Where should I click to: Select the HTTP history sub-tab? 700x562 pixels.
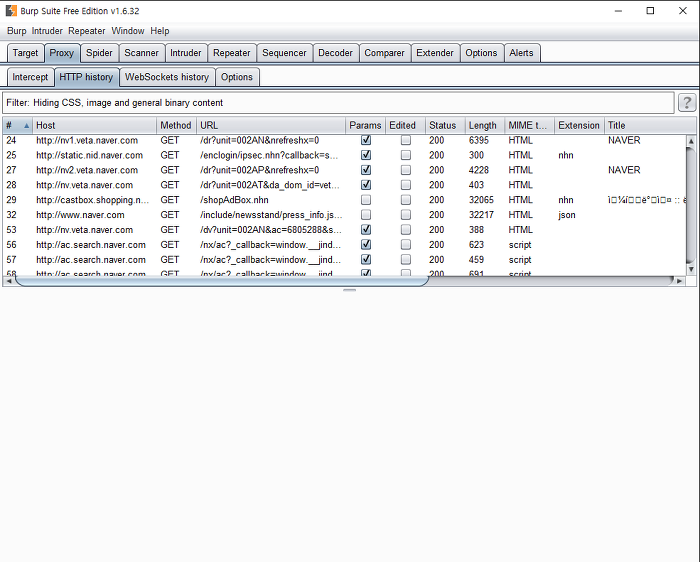pyautogui.click(x=86, y=77)
